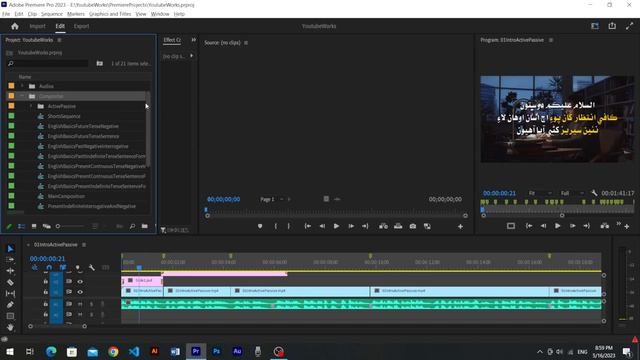Solo the first audio track
The image size is (640, 360).
(x=91, y=304)
